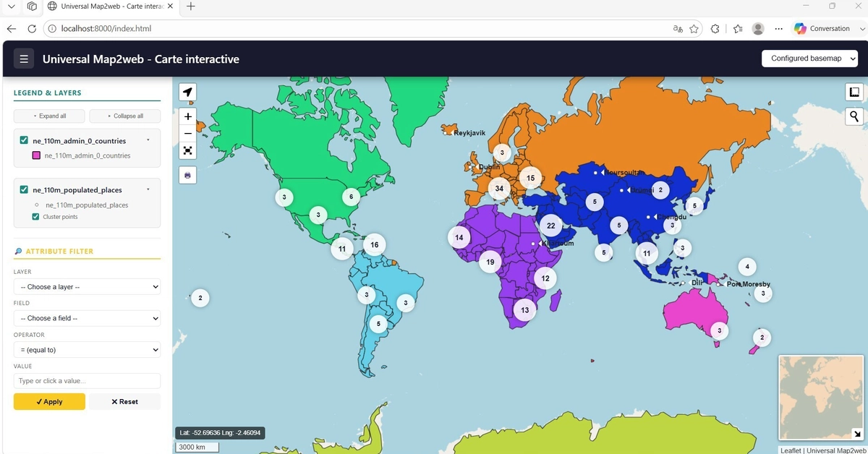
Task: Click the cluster marker labeled 14
Action: pyautogui.click(x=459, y=237)
